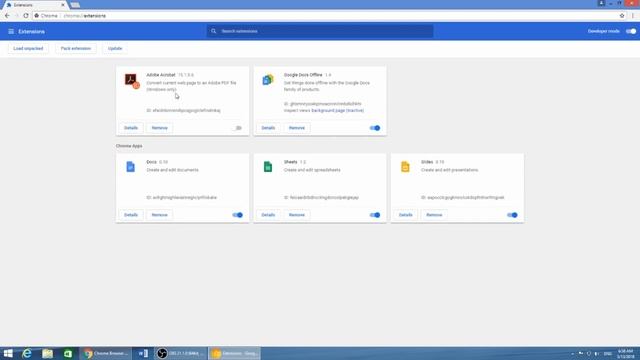Remove Google Docs Offline extension
This screenshot has width=640, height=360.
(x=297, y=128)
